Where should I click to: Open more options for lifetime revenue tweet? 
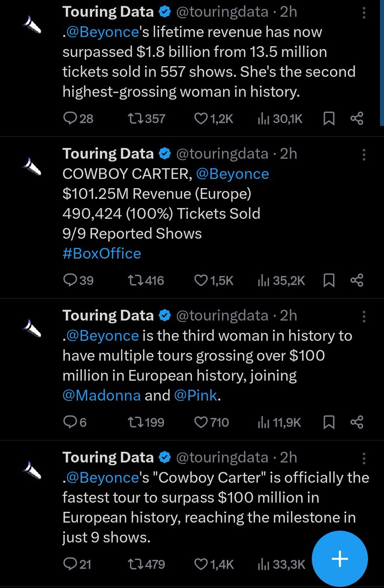(364, 13)
